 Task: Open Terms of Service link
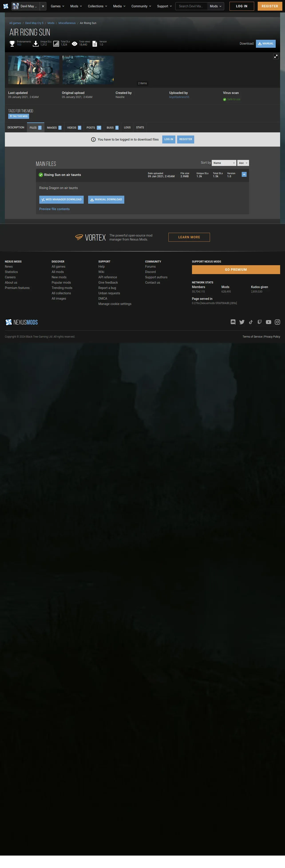point(252,337)
